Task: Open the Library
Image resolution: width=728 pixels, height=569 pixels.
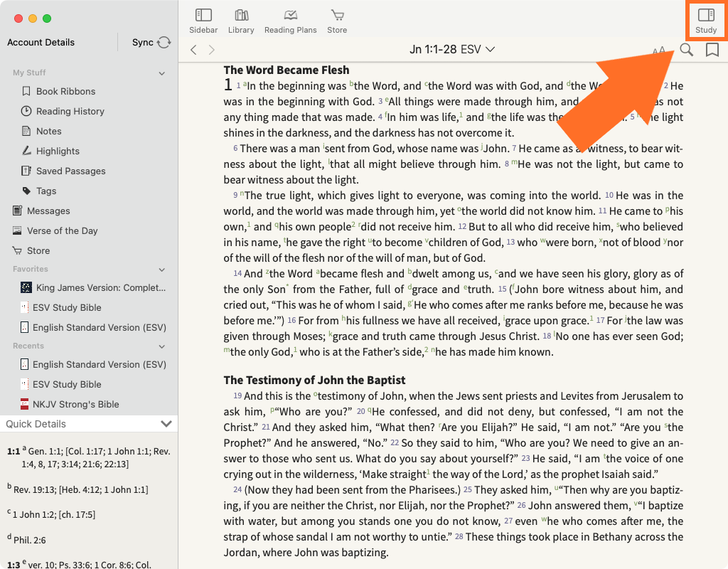Action: (x=241, y=21)
